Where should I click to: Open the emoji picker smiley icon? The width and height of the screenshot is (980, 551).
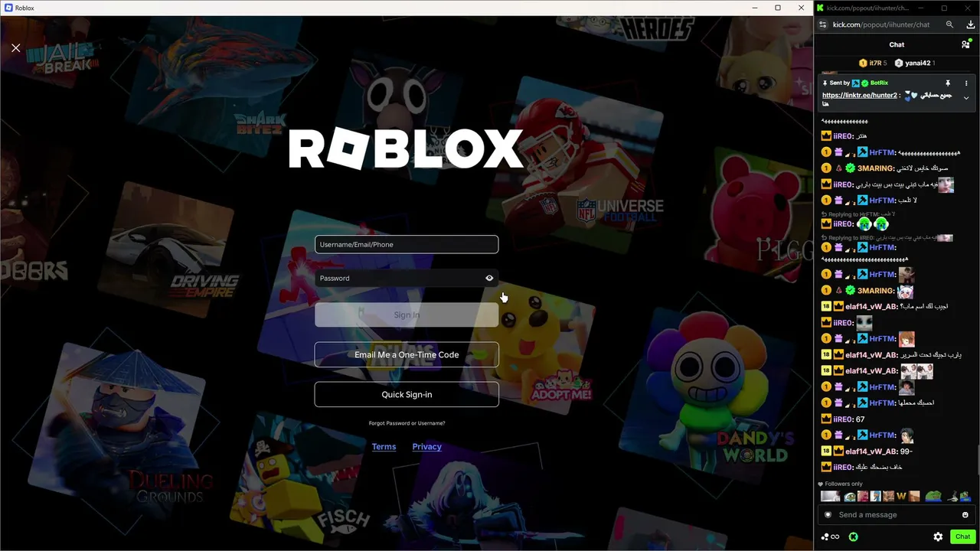click(965, 515)
